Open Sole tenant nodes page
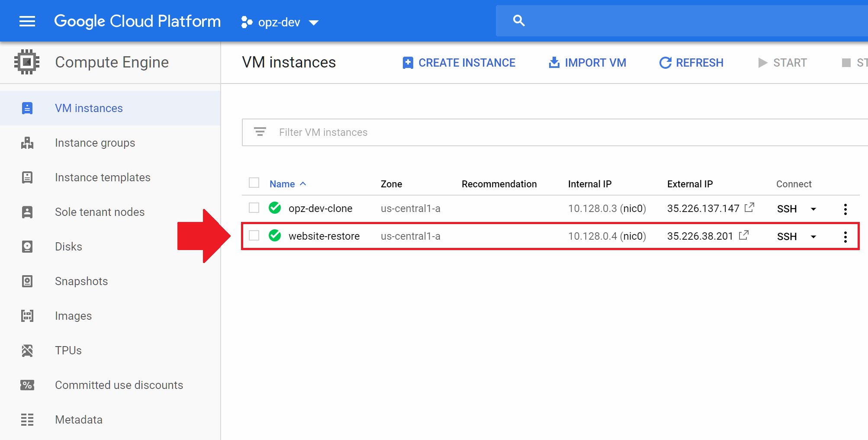The image size is (868, 440). [x=100, y=212]
